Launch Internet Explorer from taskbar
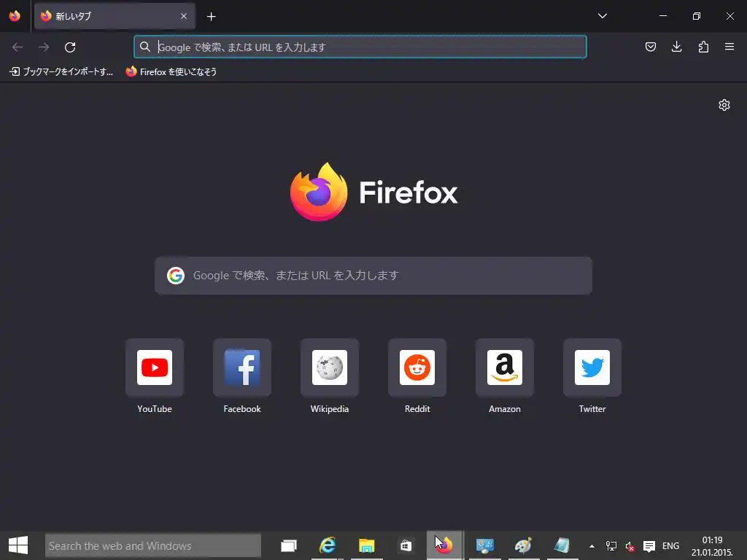Viewport: 747px width, 560px height. click(328, 545)
